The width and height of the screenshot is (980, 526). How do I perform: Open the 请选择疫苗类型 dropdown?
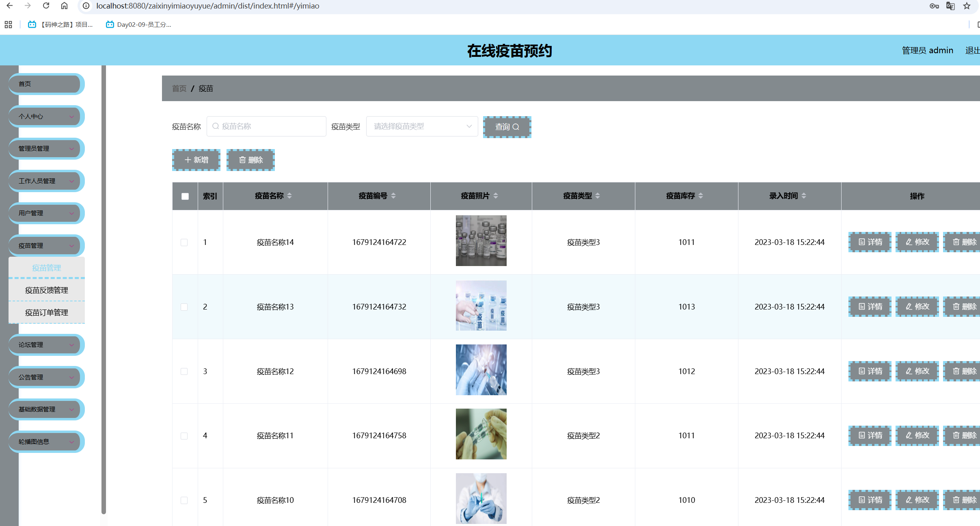422,126
